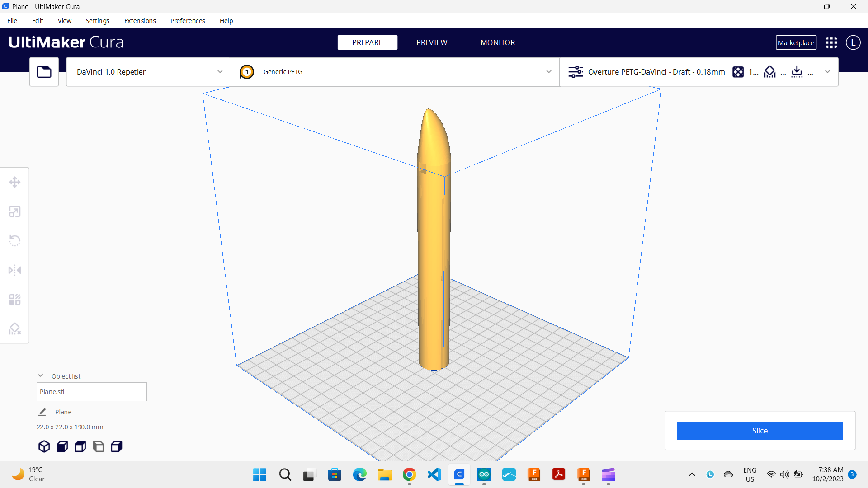Switch to front view orientation
Viewport: 868px width, 488px height.
[x=62, y=446]
